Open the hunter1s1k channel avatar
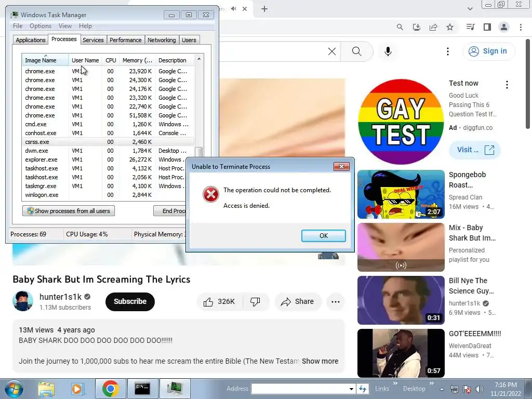 (x=23, y=301)
